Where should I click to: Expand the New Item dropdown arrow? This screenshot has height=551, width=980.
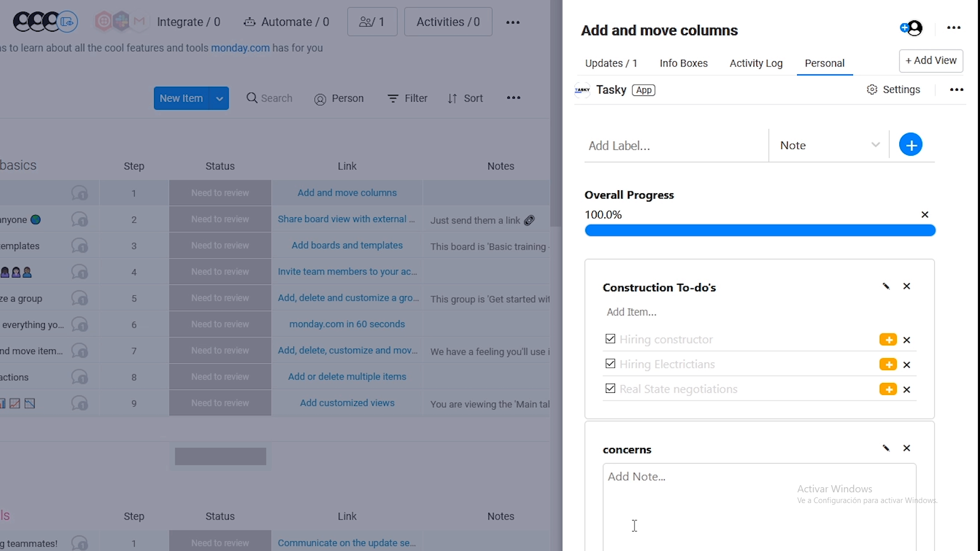pos(219,98)
